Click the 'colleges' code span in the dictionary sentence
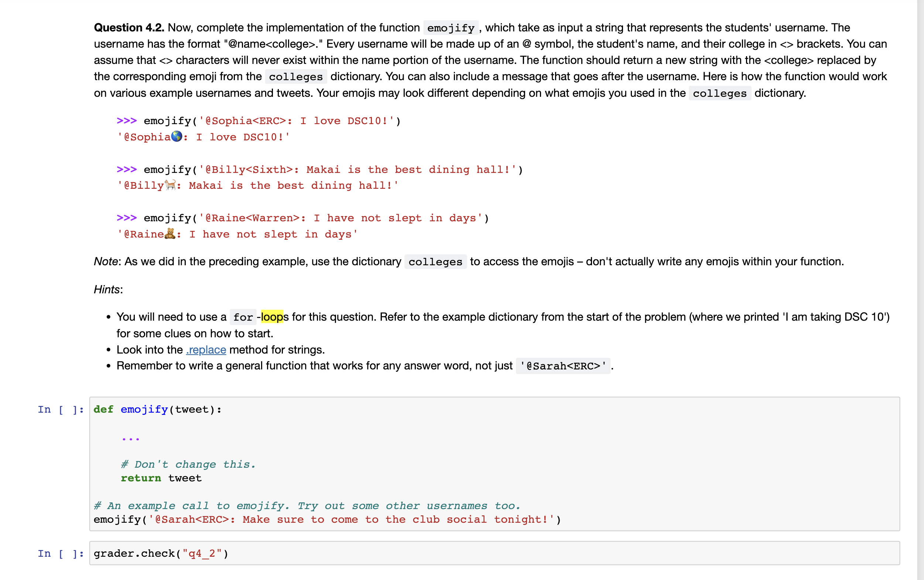Viewport: 924px width, 580px height. [295, 76]
